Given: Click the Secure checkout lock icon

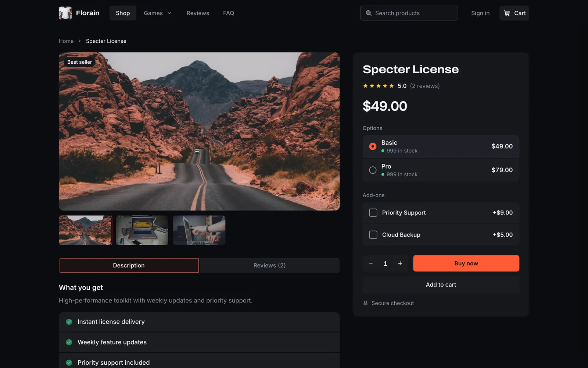Looking at the screenshot, I should (x=365, y=303).
